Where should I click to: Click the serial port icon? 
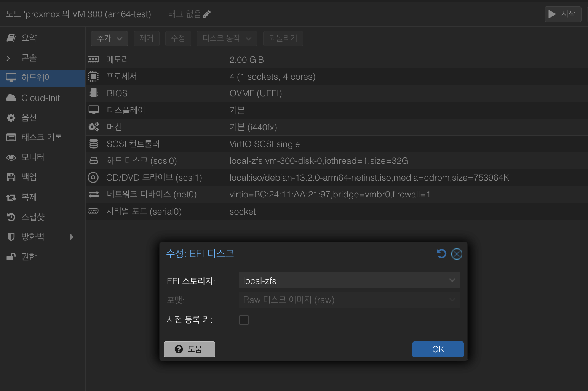coord(93,212)
